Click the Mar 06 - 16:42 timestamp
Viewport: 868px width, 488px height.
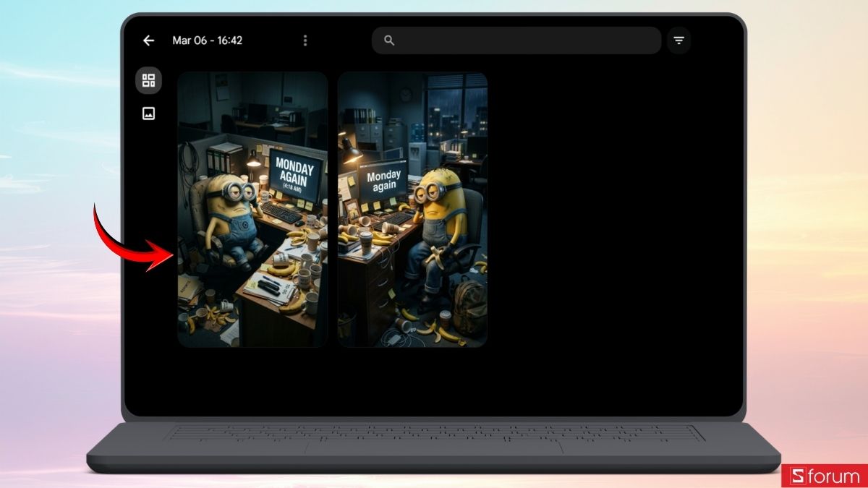click(x=208, y=40)
